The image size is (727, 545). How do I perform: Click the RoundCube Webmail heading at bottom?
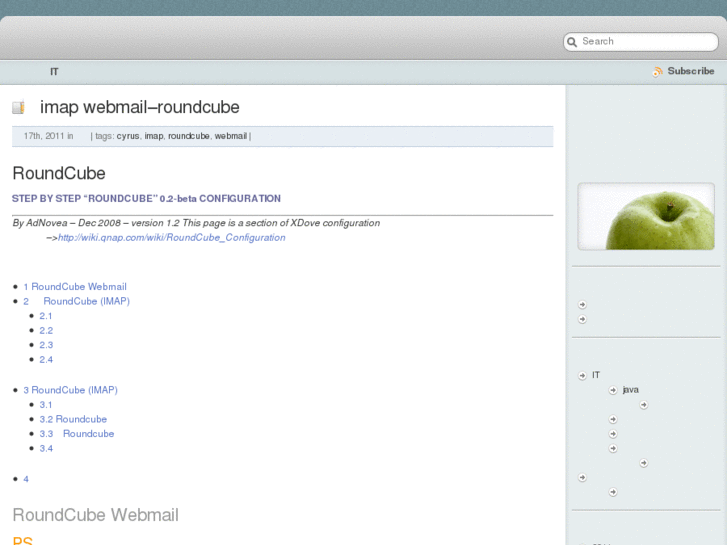96,515
